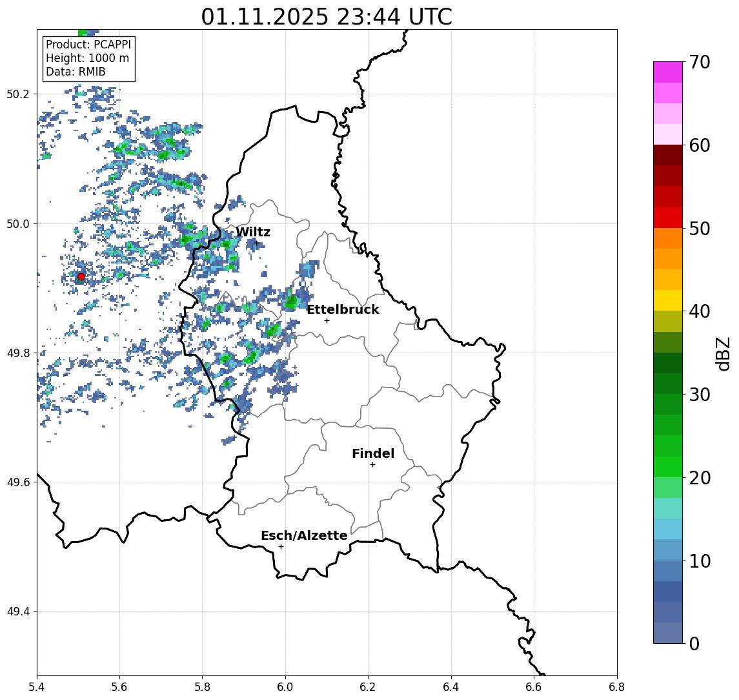
Task: Click the cross marker at Esch/Alzette
Action: click(x=281, y=547)
